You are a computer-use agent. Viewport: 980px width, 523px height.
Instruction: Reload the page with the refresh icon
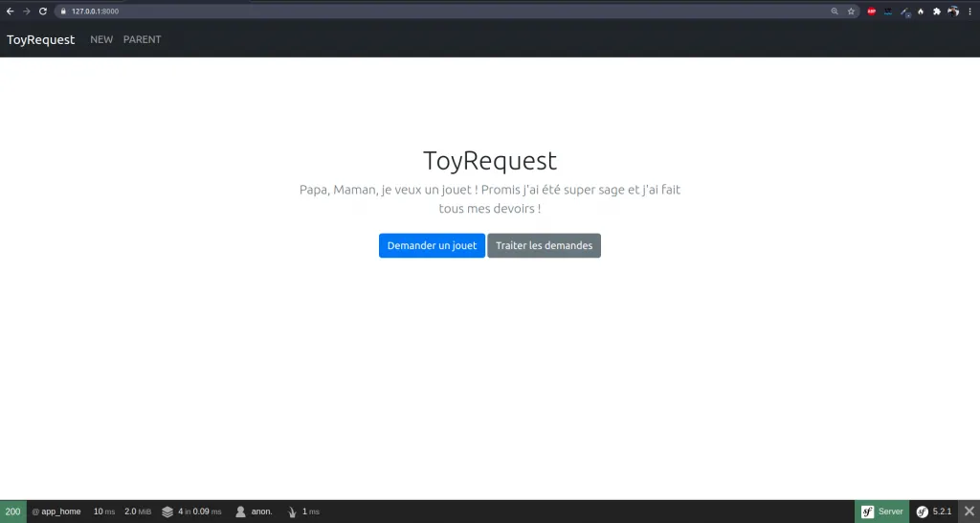click(x=42, y=11)
